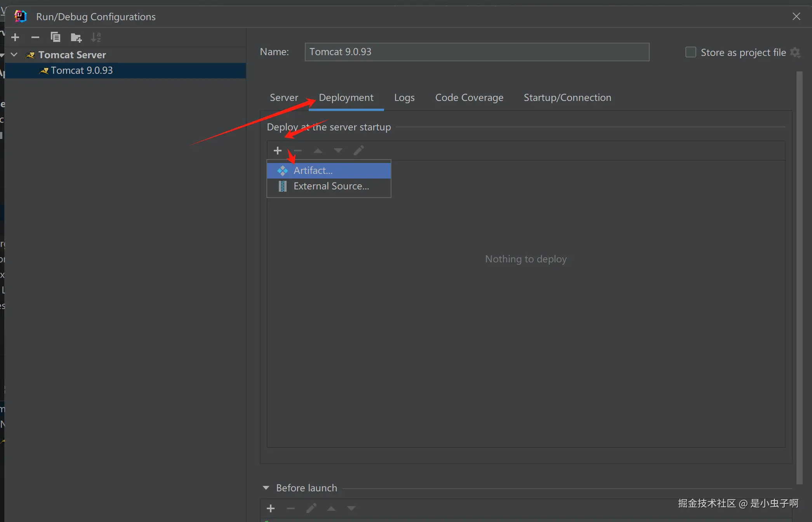Screen dimensions: 812x522
Task: Go to the Startup/Connection tab
Action: pyautogui.click(x=567, y=98)
